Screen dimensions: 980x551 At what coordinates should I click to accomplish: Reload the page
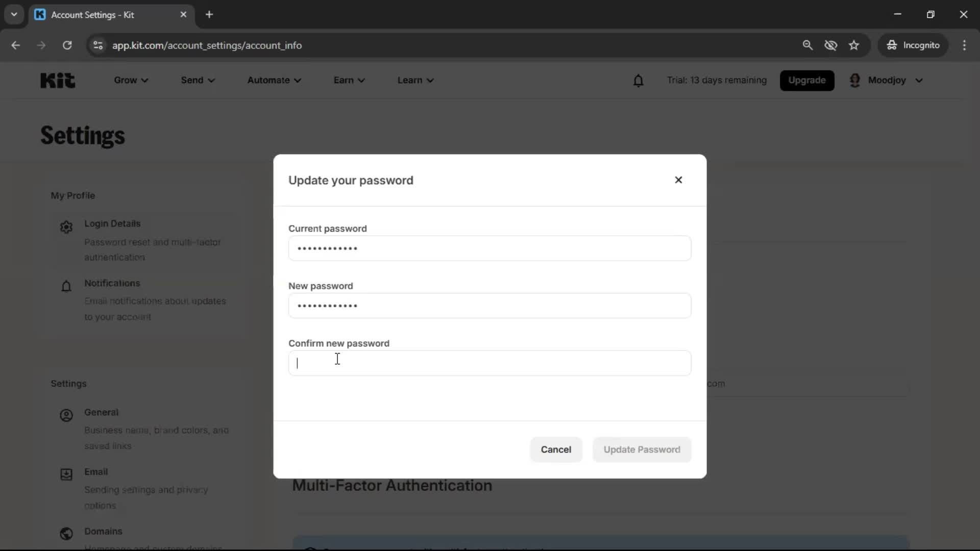(x=67, y=45)
